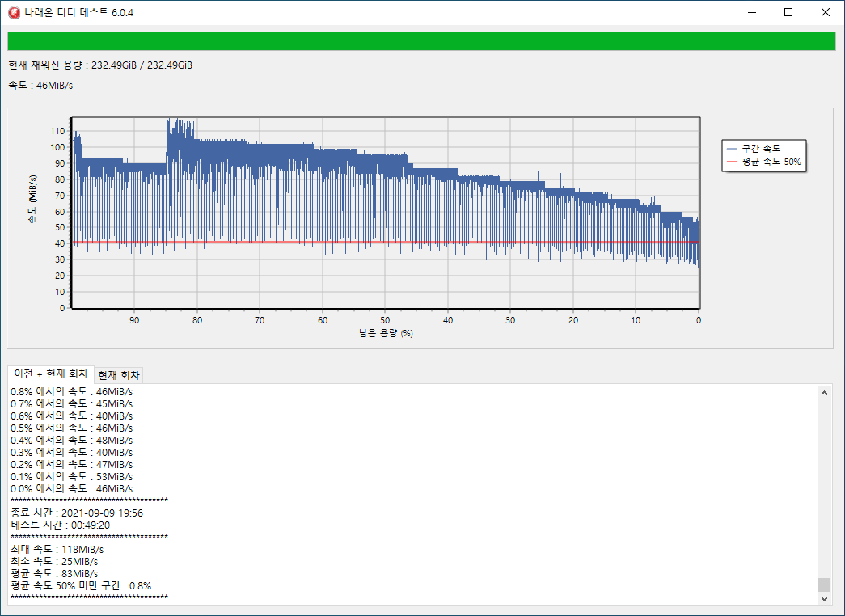Click the '현재 채워진 용량 : 232.49GiB / 232.49GiB' text
Viewport: 845px width, 616px height.
coord(100,65)
